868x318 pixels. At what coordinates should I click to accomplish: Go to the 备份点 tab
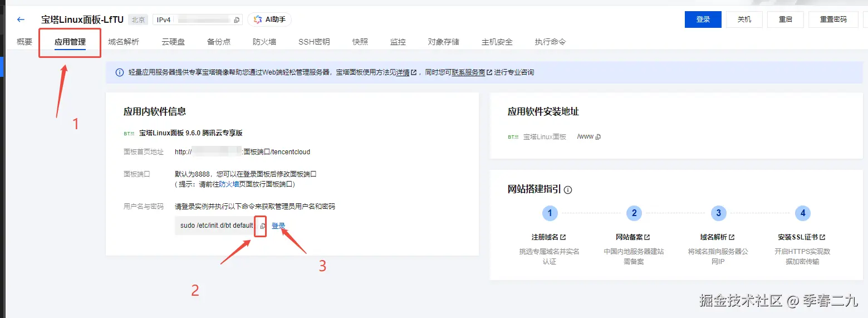point(219,42)
